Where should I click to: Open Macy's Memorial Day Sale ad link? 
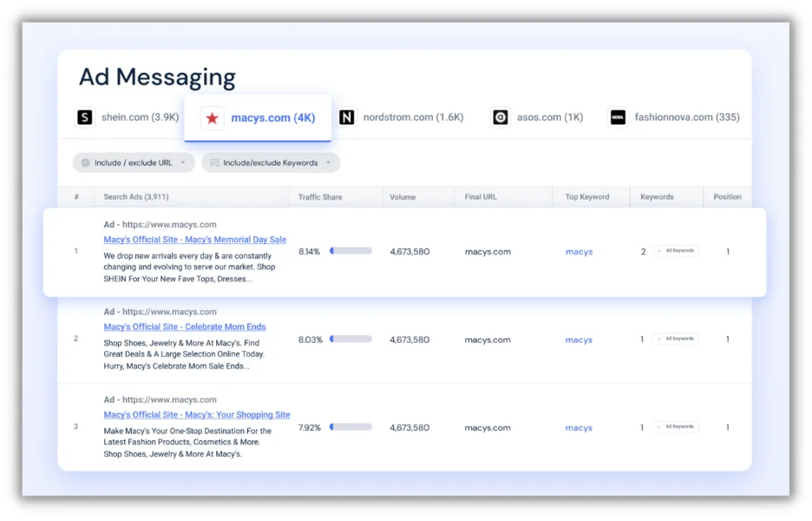click(x=194, y=240)
